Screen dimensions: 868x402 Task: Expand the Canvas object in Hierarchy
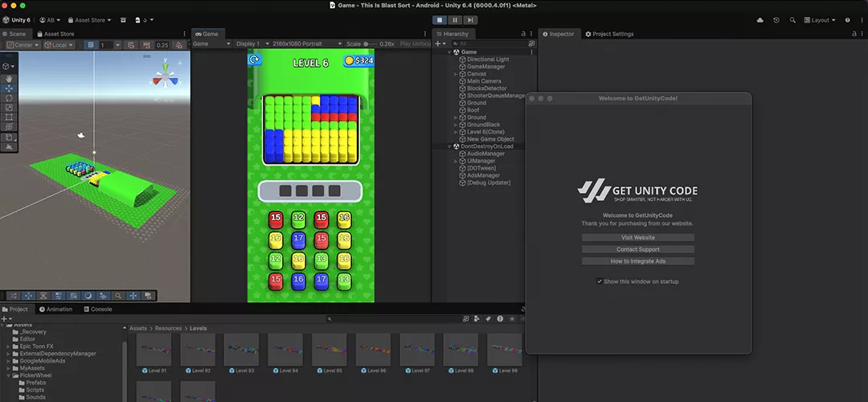coord(456,74)
